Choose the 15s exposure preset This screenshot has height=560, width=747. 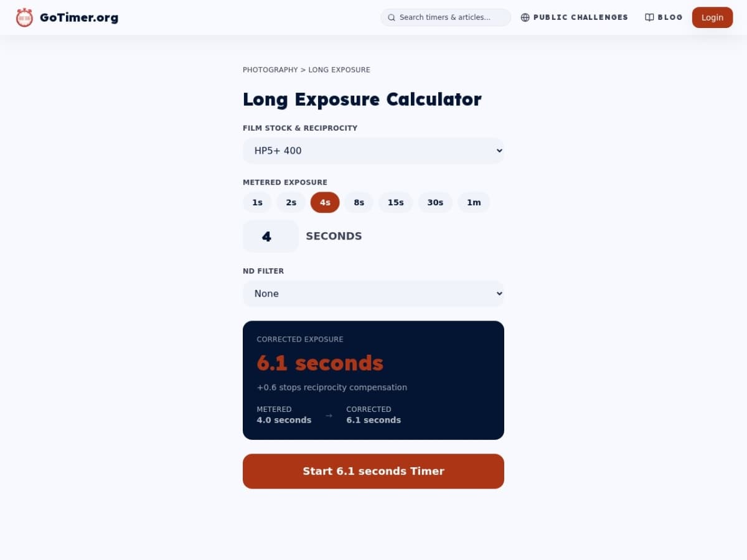click(x=395, y=202)
